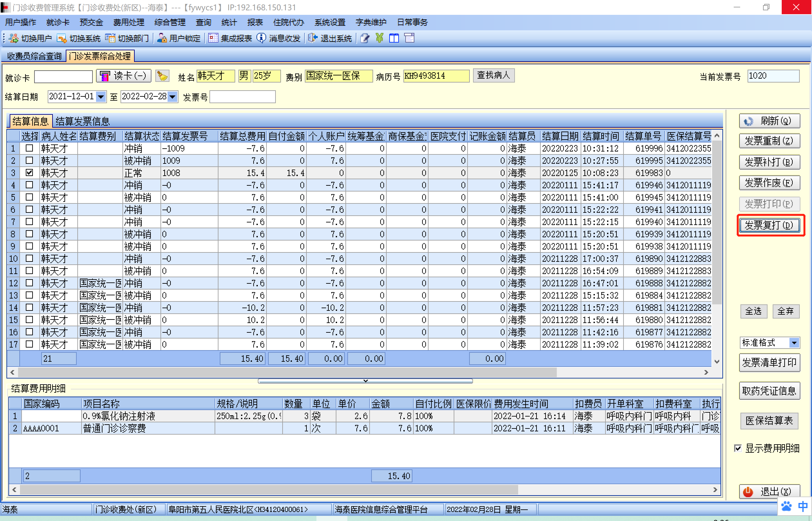Check the selection box in row 1
This screenshot has width=812, height=521.
click(x=29, y=148)
